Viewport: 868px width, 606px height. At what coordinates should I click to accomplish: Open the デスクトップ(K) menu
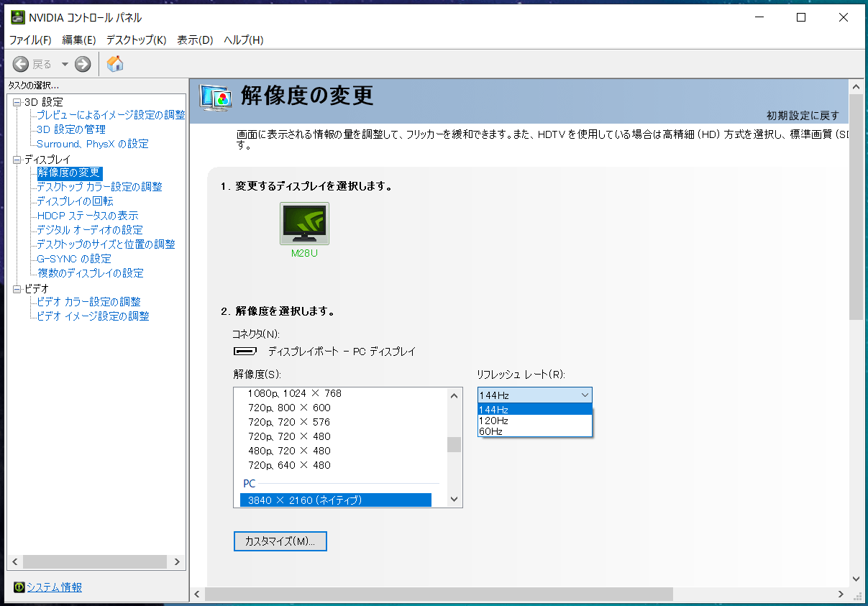pyautogui.click(x=137, y=40)
